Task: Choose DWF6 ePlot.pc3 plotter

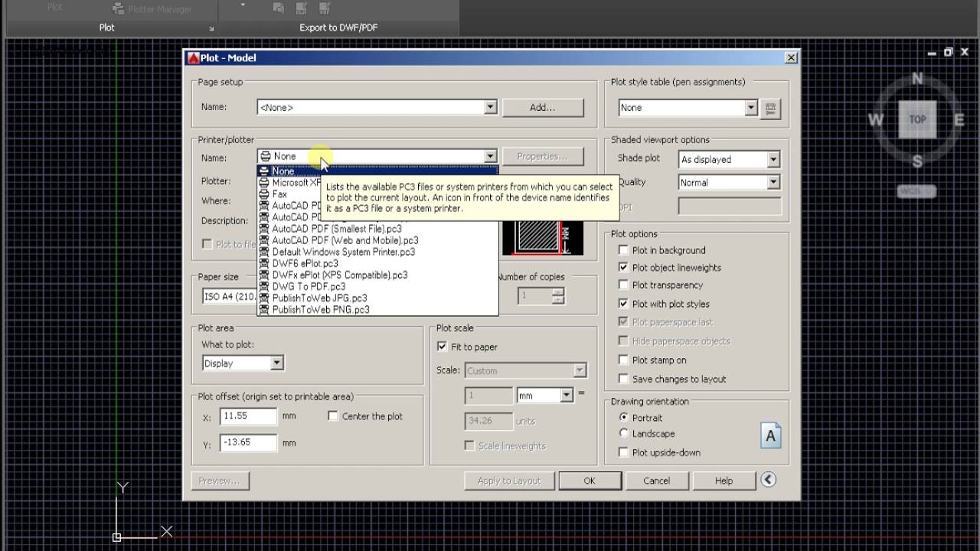Action: click(x=377, y=263)
